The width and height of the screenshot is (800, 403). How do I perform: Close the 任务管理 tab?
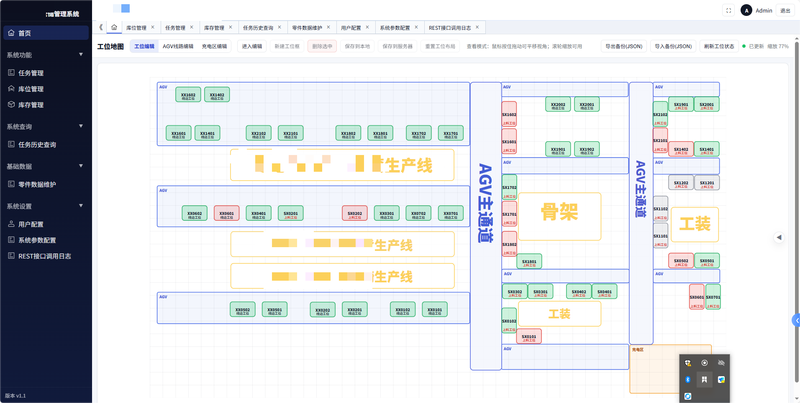tap(191, 27)
